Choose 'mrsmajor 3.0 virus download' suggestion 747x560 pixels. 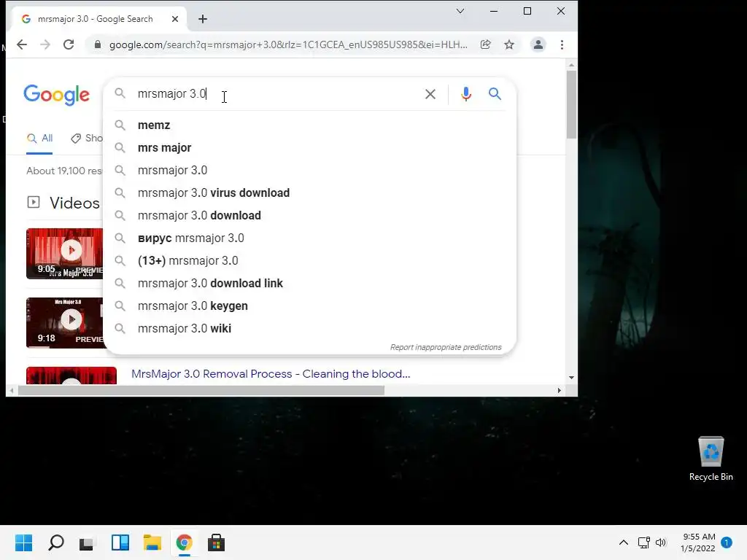tap(309, 192)
